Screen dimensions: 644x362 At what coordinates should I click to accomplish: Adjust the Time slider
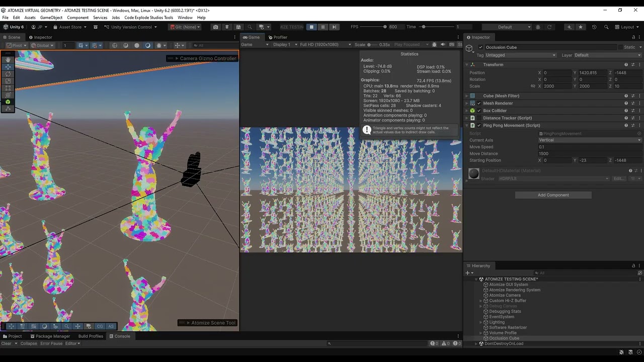pos(437,27)
